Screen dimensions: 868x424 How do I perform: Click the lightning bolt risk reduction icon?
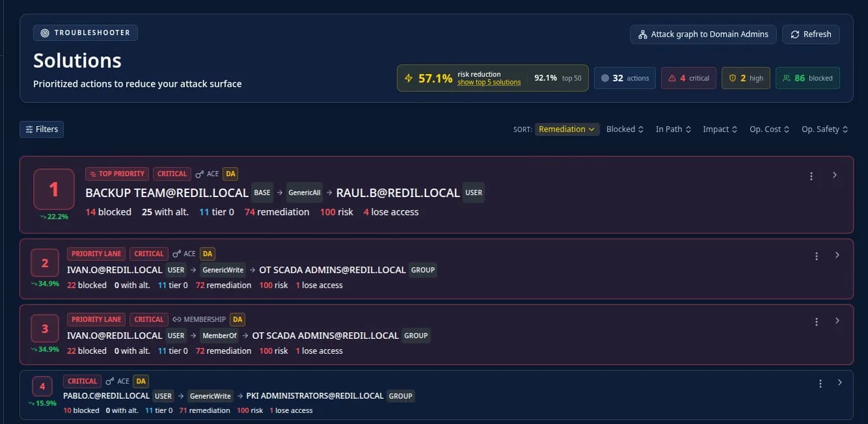coord(409,78)
